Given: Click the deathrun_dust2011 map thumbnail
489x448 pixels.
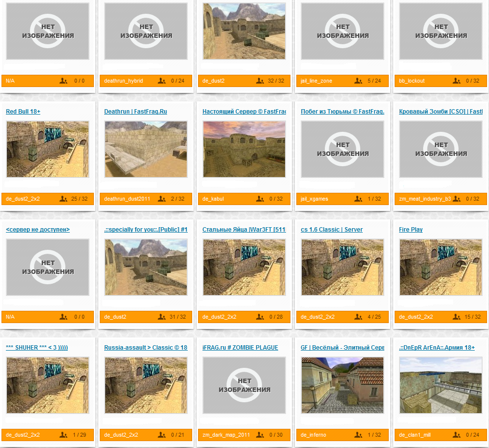Looking at the screenshot, I should point(146,149).
